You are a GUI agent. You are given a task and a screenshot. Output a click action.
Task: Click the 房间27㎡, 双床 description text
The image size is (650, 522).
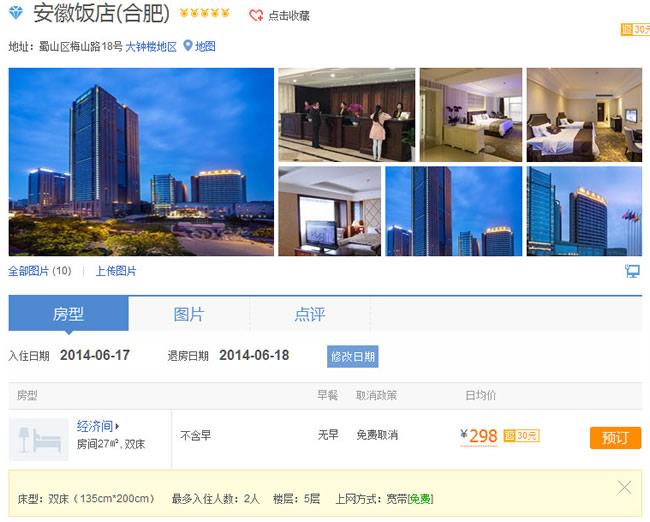point(111,444)
